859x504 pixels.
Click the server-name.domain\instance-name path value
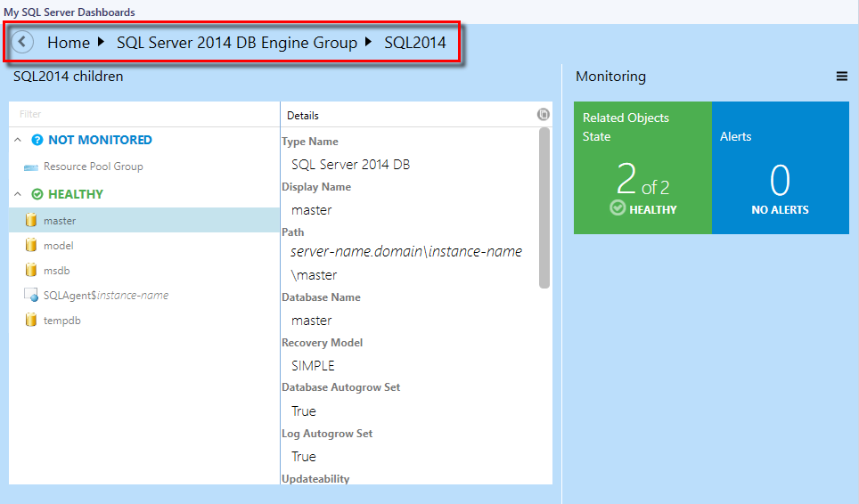pyautogui.click(x=406, y=251)
